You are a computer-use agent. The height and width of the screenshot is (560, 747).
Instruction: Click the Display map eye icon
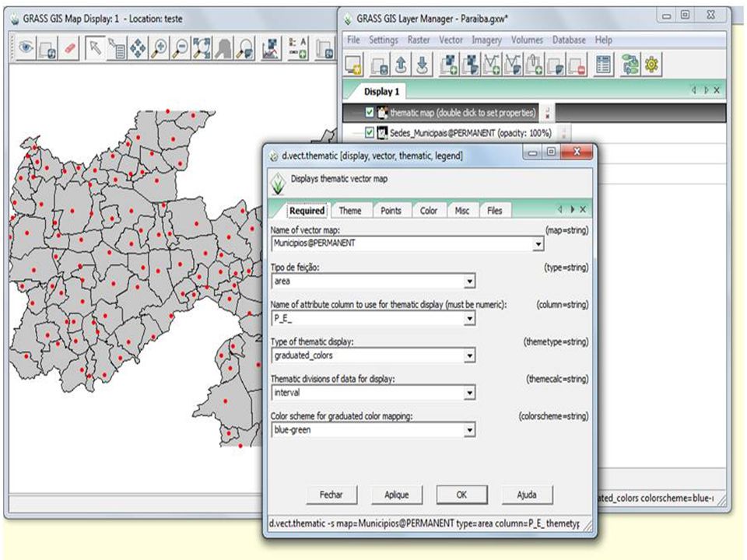(x=26, y=48)
